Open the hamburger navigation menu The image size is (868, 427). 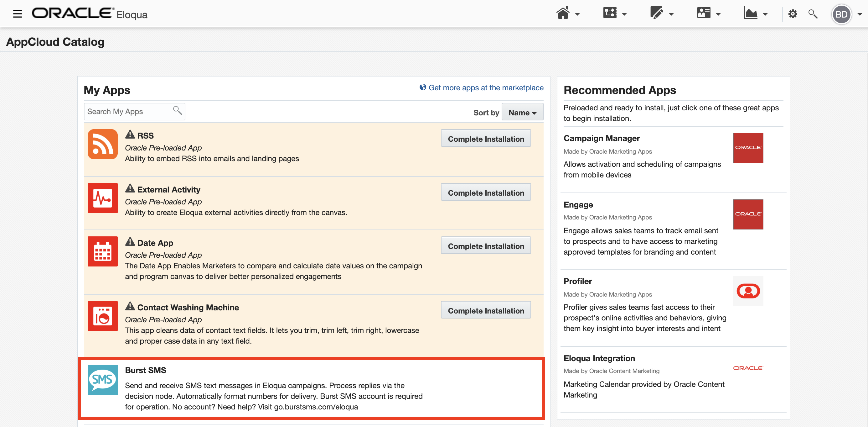click(17, 14)
